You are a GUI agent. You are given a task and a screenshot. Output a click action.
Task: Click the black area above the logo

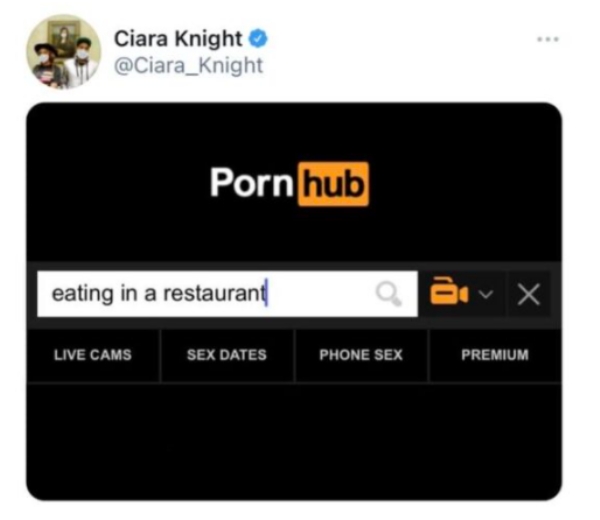tap(294, 132)
